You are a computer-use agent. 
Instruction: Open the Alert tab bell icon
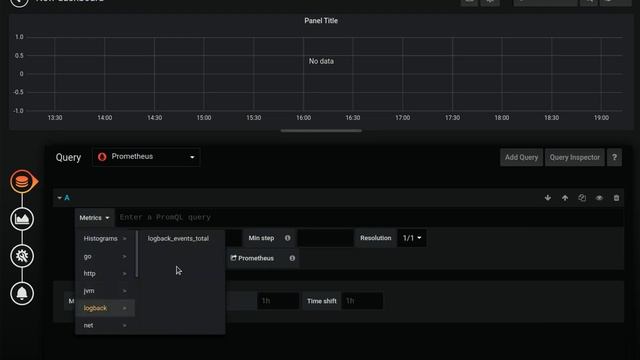coord(22,293)
